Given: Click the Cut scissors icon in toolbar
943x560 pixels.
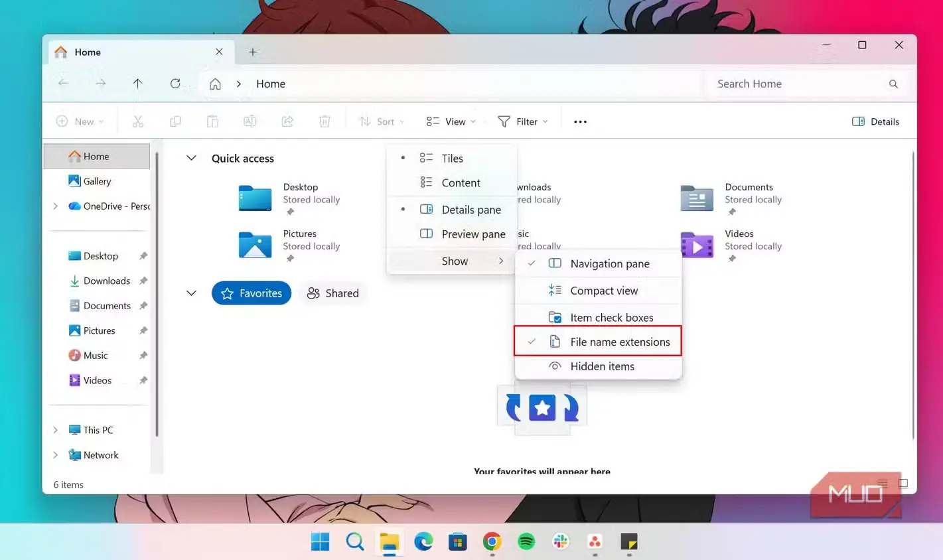Looking at the screenshot, I should pos(138,121).
